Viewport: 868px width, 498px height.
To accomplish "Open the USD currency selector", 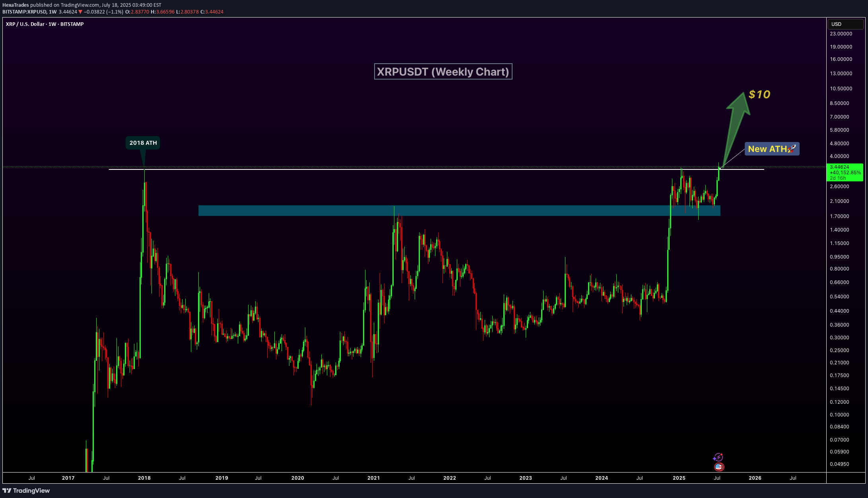I will click(845, 24).
